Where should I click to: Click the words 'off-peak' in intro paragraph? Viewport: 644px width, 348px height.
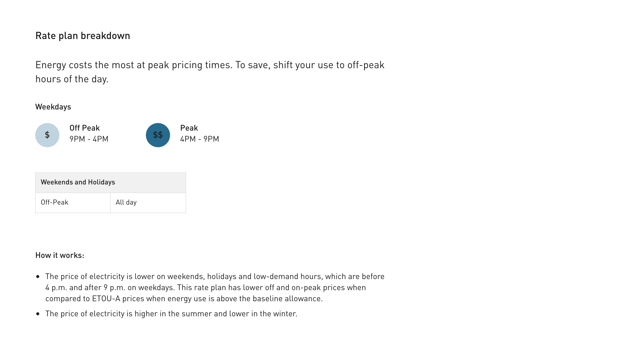[x=366, y=65]
